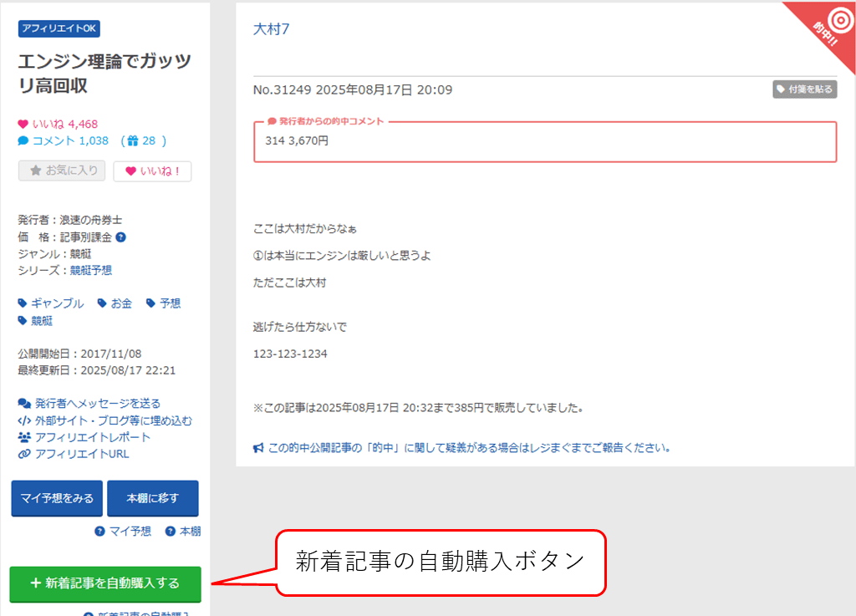Click the tag icon beside 予想
856x616 pixels.
(151, 303)
